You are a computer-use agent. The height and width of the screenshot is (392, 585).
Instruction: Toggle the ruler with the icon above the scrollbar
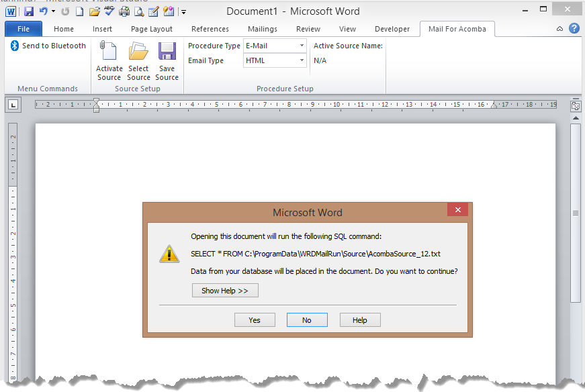[576, 105]
